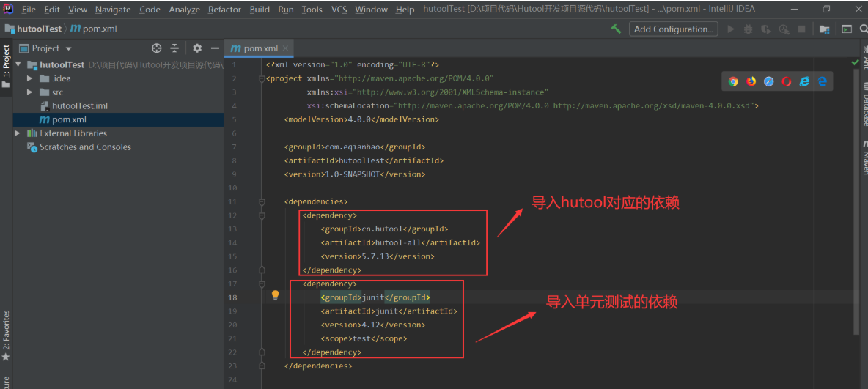The height and width of the screenshot is (389, 868).
Task: Open the Tools menu
Action: coord(312,10)
